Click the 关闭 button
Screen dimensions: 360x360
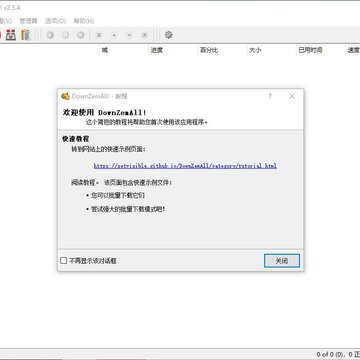(282, 261)
